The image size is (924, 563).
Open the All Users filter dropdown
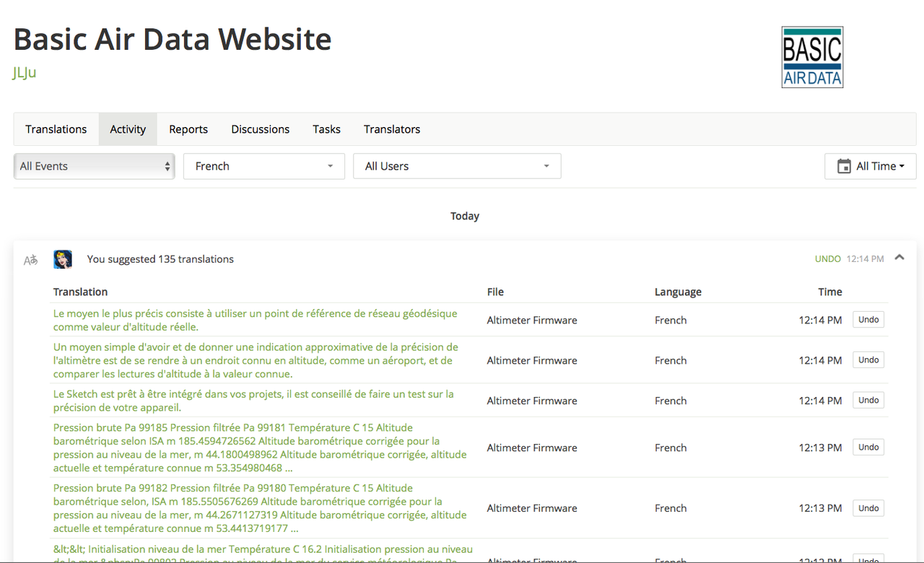click(x=457, y=166)
